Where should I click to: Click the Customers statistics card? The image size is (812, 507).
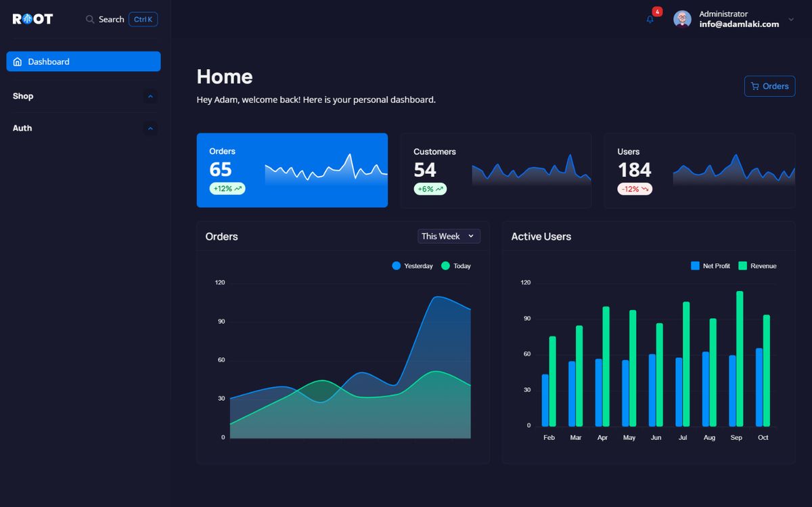495,170
